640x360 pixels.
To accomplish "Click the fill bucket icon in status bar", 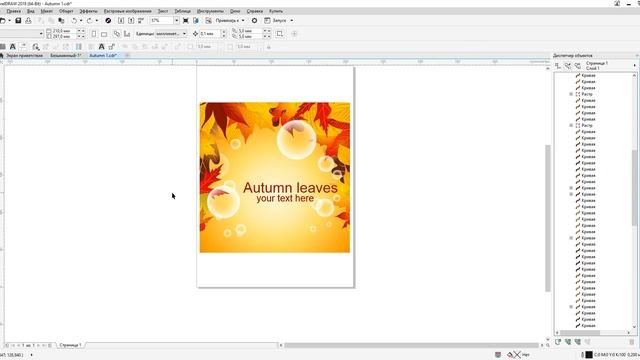I will click(510, 355).
